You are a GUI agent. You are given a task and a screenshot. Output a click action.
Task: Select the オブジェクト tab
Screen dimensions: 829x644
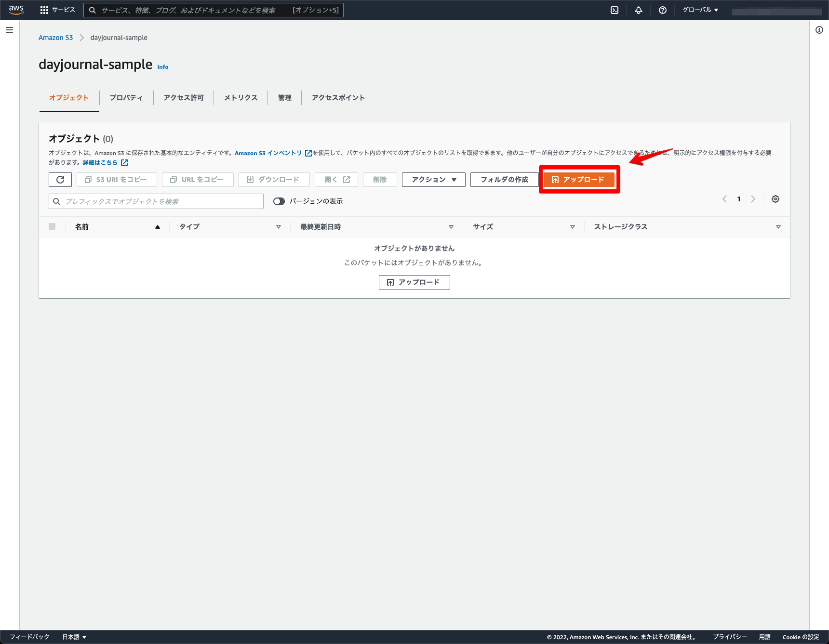69,98
